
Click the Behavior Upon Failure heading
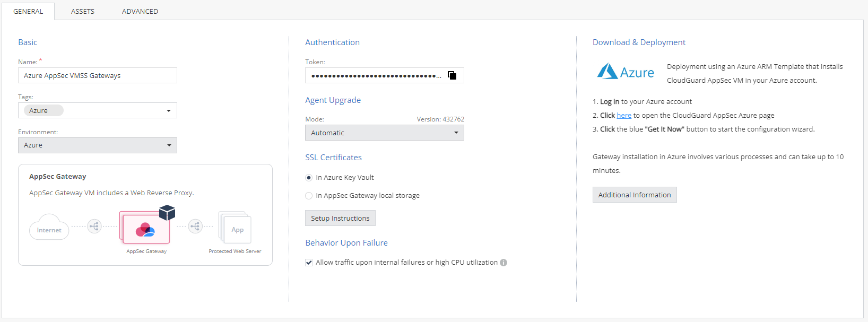[346, 243]
